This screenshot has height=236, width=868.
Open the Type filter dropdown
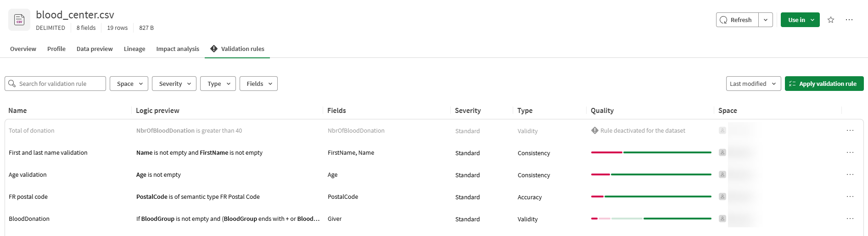218,84
